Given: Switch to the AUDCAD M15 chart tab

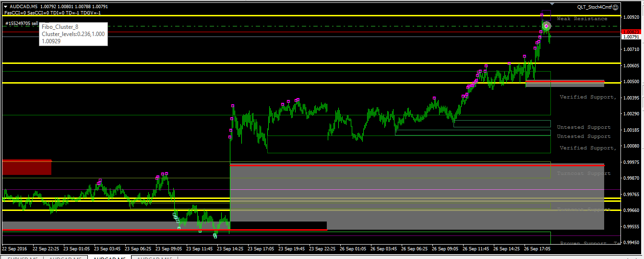Looking at the screenshot, I should pyautogui.click(x=155, y=259).
